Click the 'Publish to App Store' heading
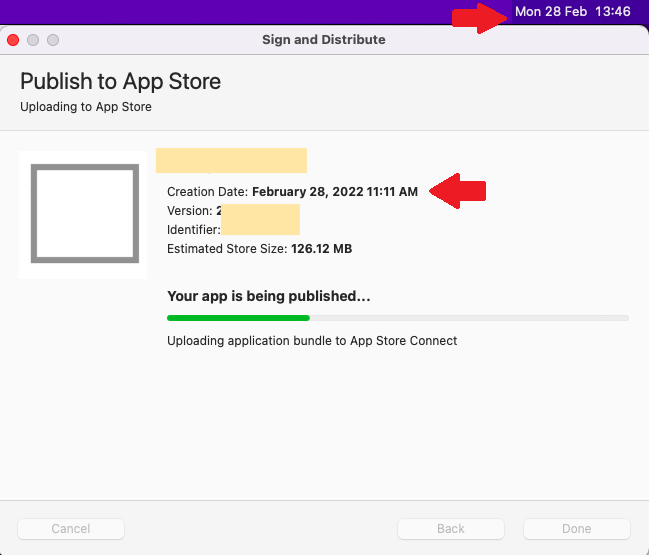649x555 pixels. click(120, 82)
